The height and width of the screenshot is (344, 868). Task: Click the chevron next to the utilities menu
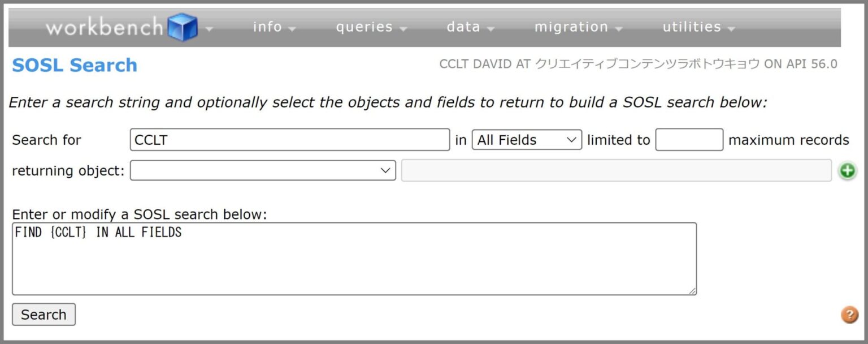click(x=732, y=29)
